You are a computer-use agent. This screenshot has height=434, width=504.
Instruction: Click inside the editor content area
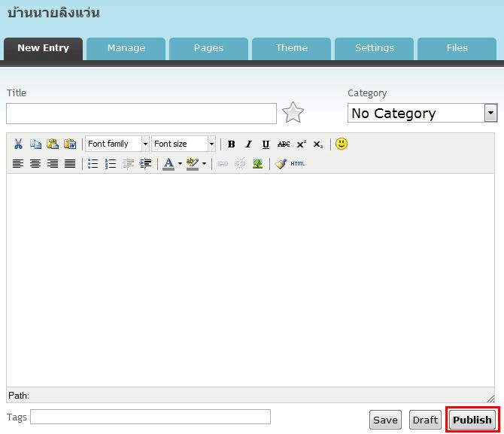click(250, 280)
